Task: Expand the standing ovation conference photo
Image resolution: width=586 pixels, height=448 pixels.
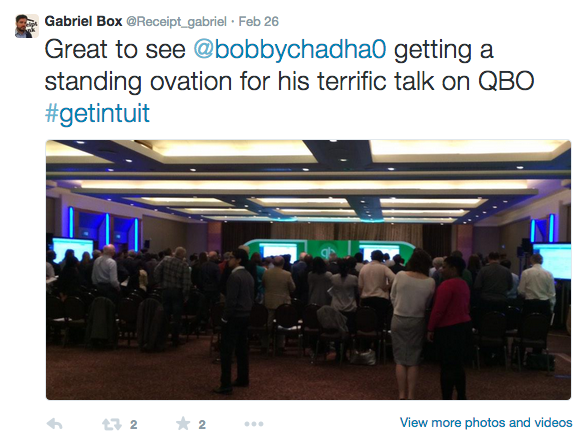Action: 308,270
